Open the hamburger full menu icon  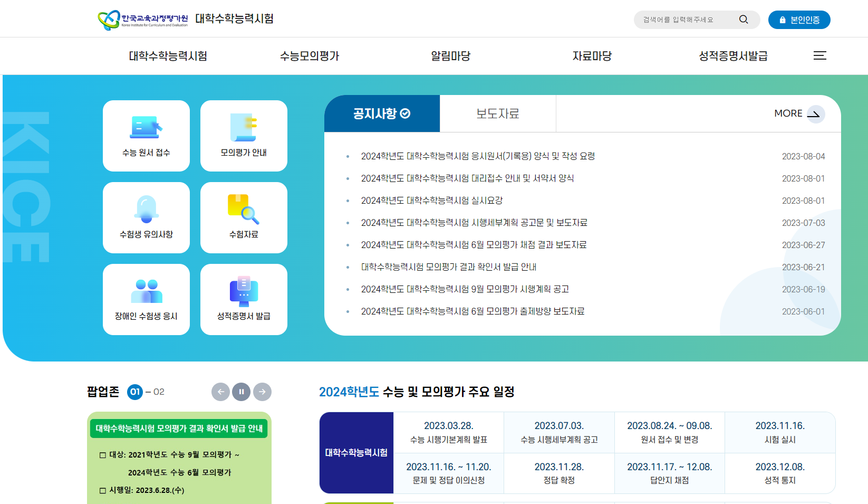coord(819,55)
